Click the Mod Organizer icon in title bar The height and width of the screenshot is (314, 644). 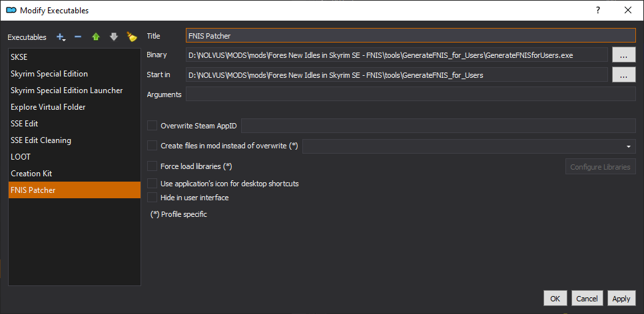pos(11,10)
